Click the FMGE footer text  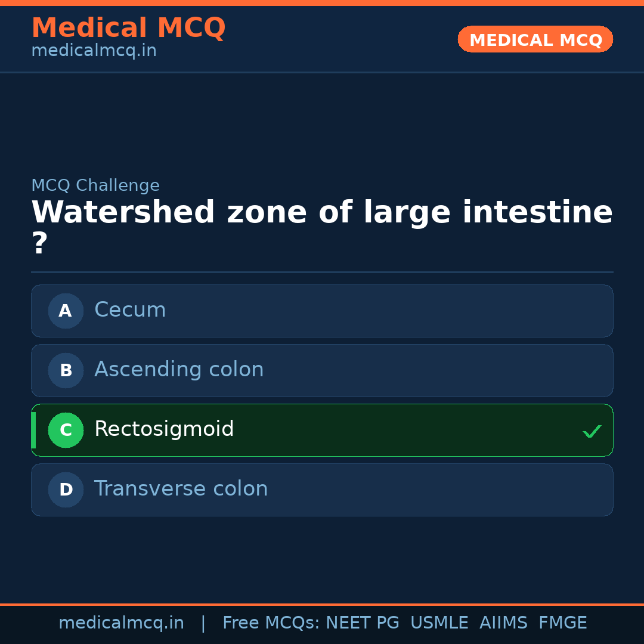[x=562, y=623]
